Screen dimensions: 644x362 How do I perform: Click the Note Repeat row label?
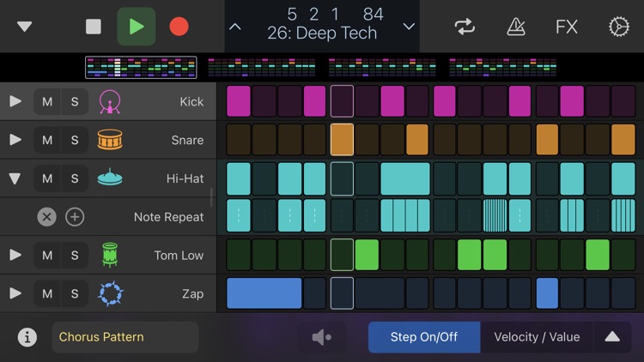(168, 217)
